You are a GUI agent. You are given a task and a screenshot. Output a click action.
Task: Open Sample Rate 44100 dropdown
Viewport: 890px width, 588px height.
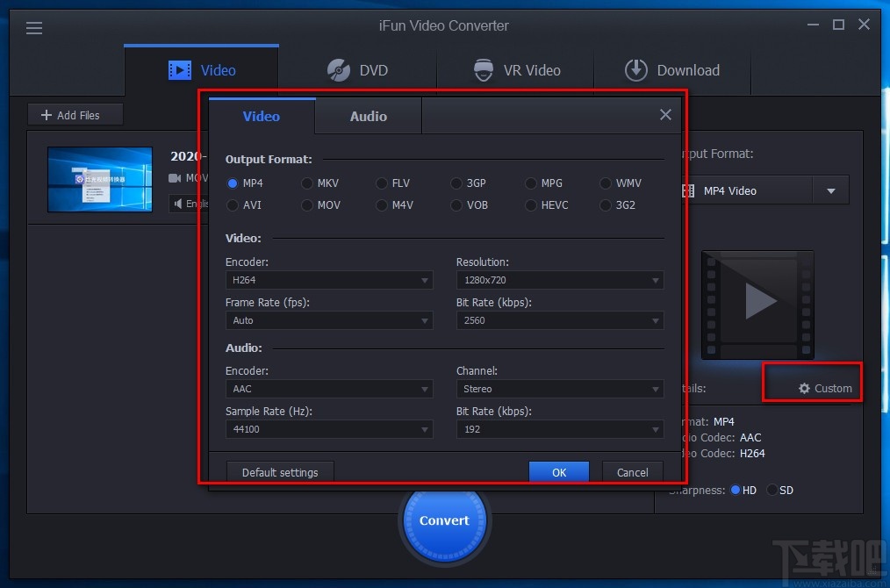(x=329, y=429)
